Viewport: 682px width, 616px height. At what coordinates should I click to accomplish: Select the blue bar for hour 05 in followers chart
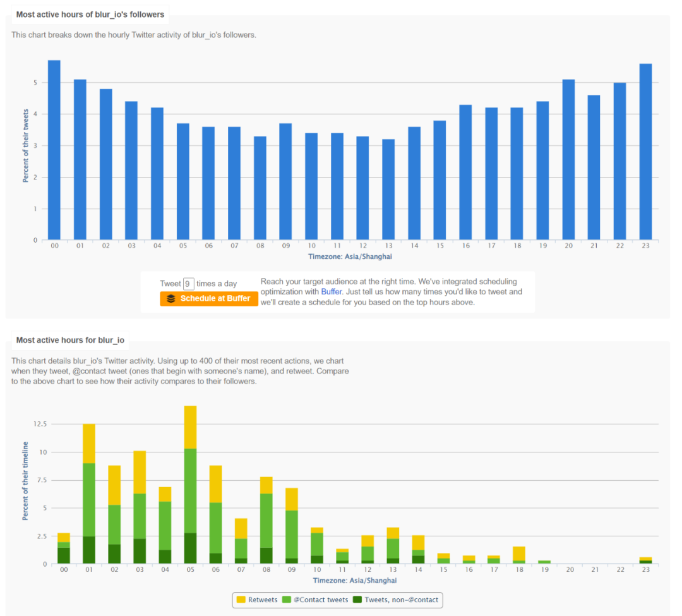point(183,182)
